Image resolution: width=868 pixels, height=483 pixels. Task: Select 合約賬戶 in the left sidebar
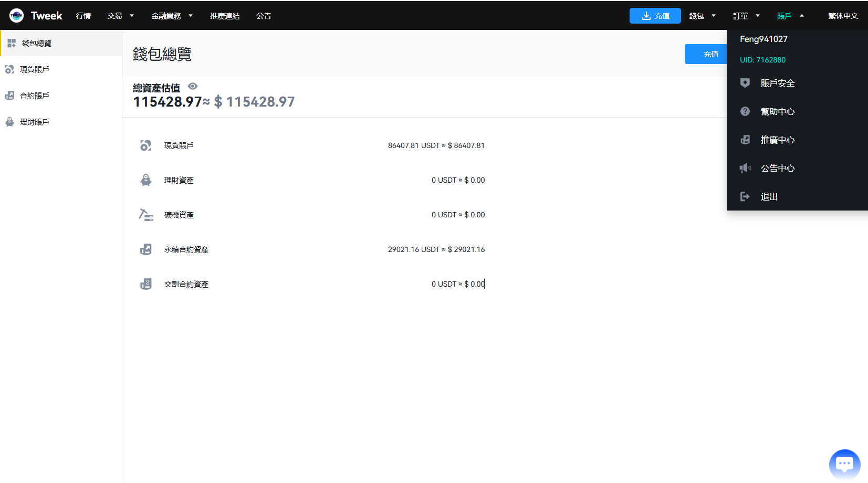pos(35,96)
